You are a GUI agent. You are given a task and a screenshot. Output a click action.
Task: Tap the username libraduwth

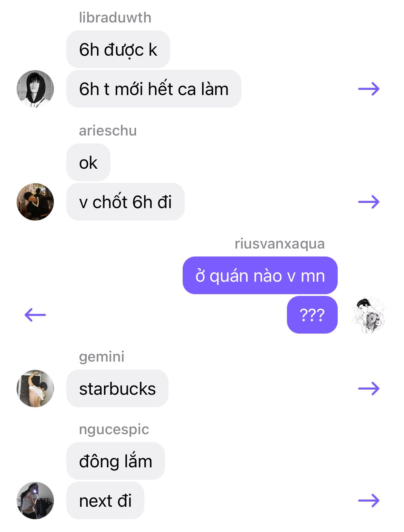pos(115,18)
